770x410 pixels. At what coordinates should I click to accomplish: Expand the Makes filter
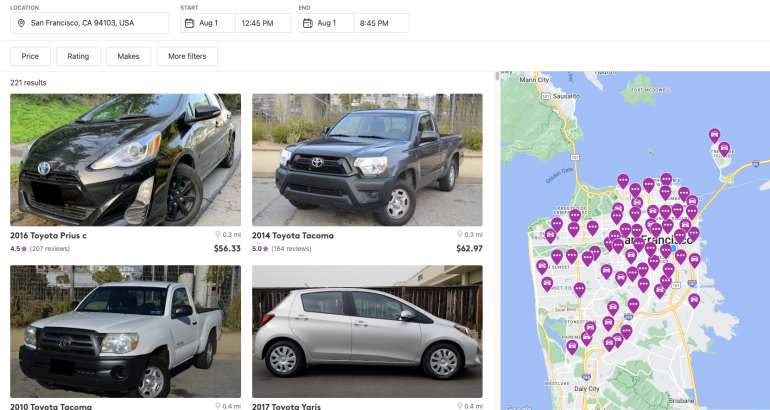pyautogui.click(x=129, y=56)
